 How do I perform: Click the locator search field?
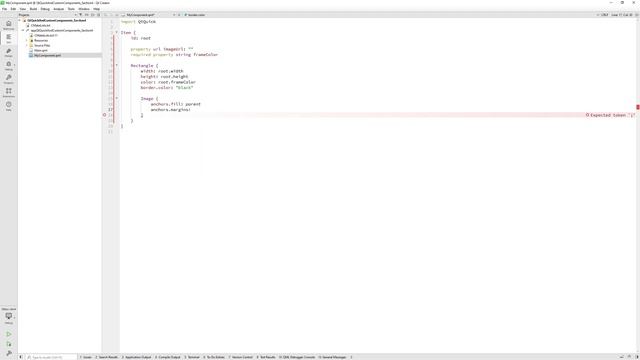click(x=51, y=357)
